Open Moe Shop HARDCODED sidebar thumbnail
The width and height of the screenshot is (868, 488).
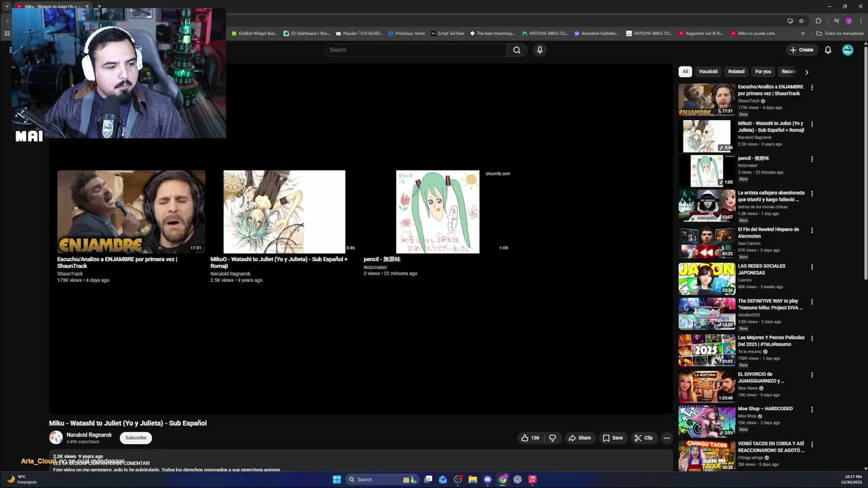[707, 422]
